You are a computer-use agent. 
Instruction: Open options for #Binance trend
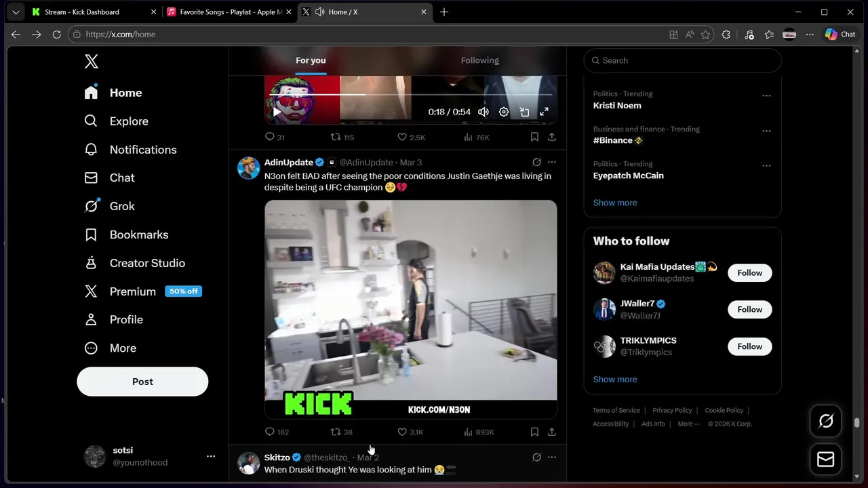[x=766, y=131]
